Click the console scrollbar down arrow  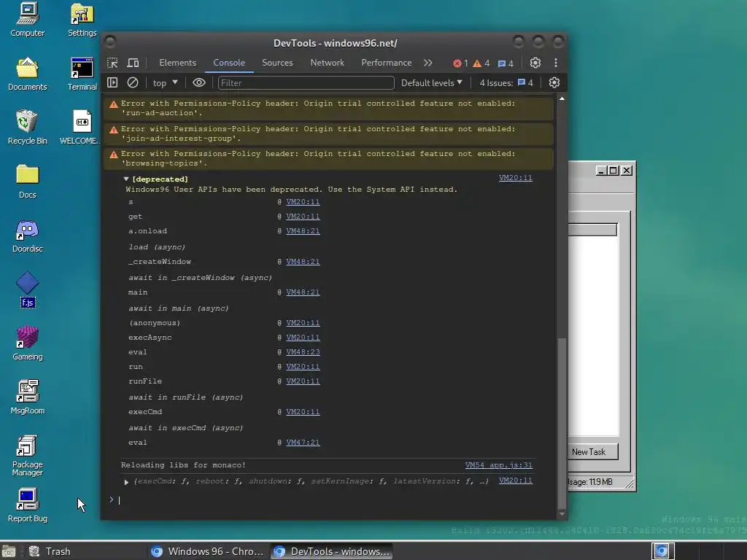[x=562, y=514]
